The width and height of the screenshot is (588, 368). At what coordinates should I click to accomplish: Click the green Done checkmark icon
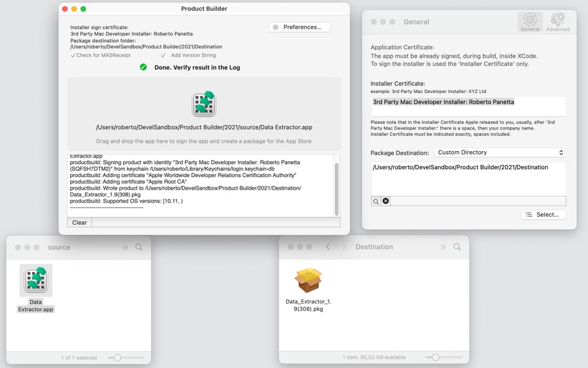(x=143, y=67)
